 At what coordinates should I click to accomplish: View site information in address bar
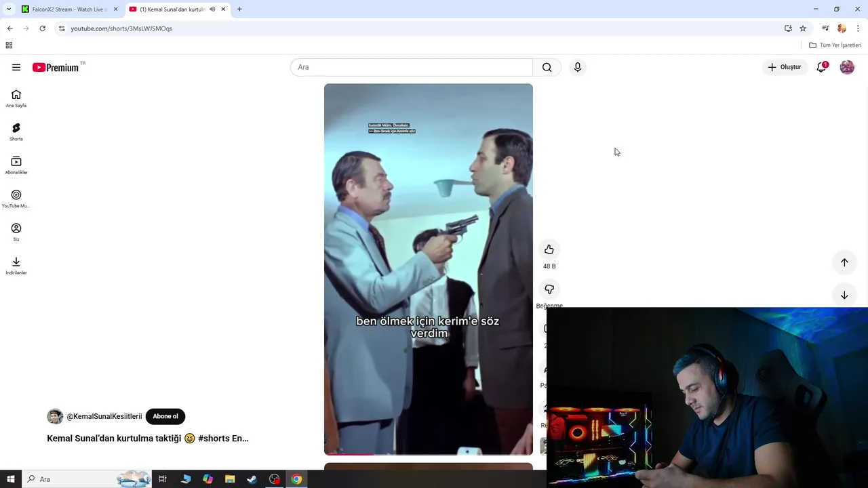click(62, 28)
